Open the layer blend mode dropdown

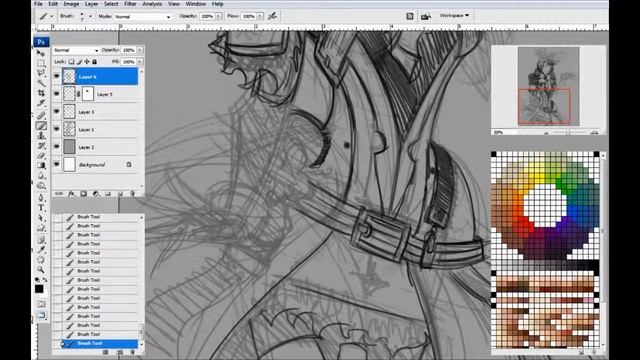[76, 50]
